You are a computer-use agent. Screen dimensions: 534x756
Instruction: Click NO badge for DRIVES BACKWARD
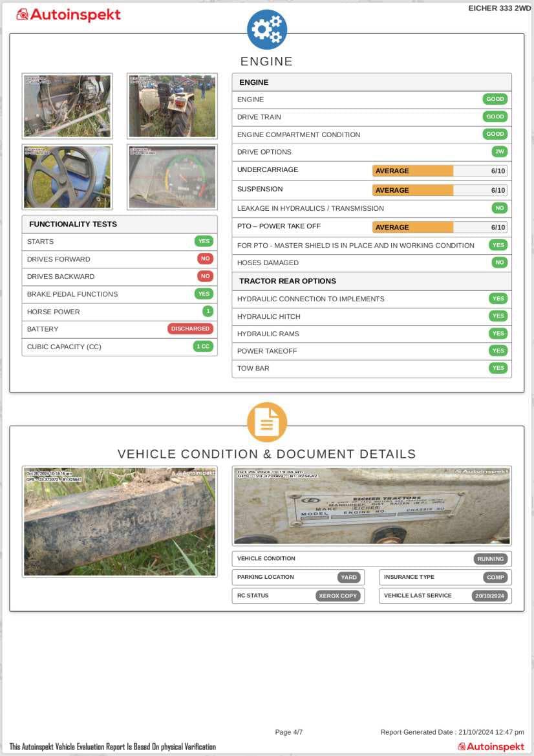click(x=206, y=276)
